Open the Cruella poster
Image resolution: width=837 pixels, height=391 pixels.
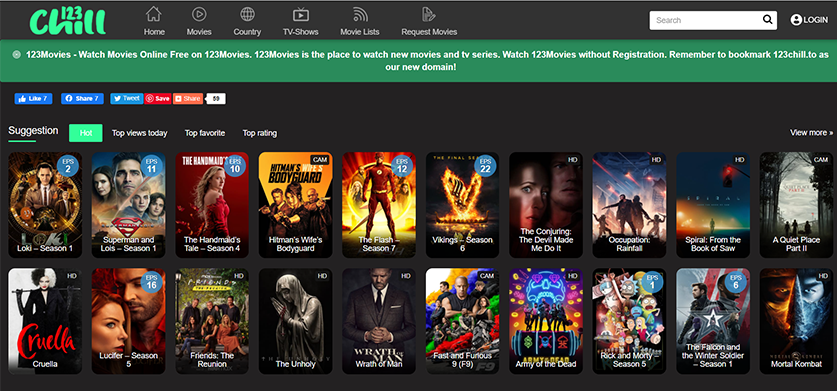coord(45,321)
